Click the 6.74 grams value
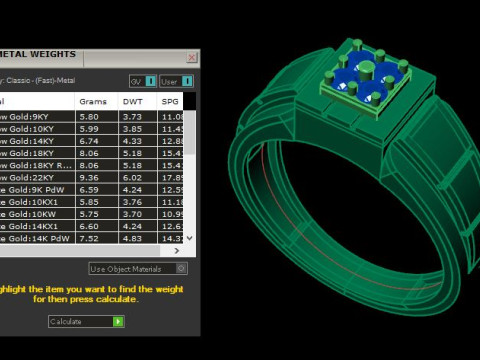480x360 pixels. pos(89,141)
